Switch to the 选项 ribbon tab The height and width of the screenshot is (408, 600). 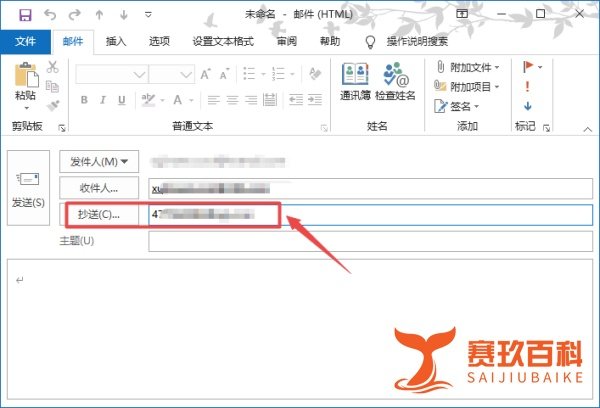click(159, 41)
